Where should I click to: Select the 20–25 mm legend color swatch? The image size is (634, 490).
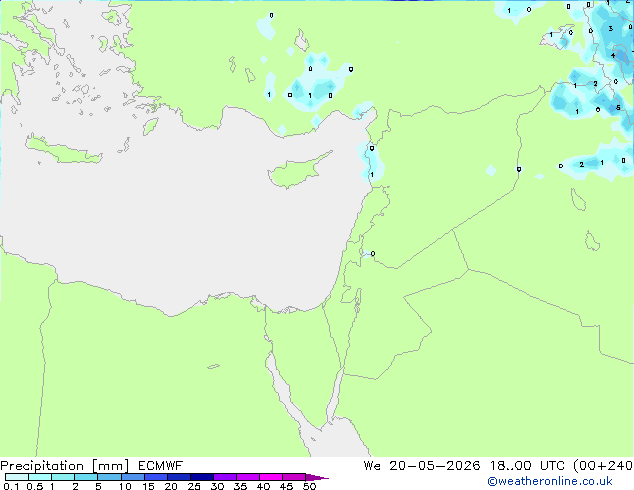[x=179, y=477]
